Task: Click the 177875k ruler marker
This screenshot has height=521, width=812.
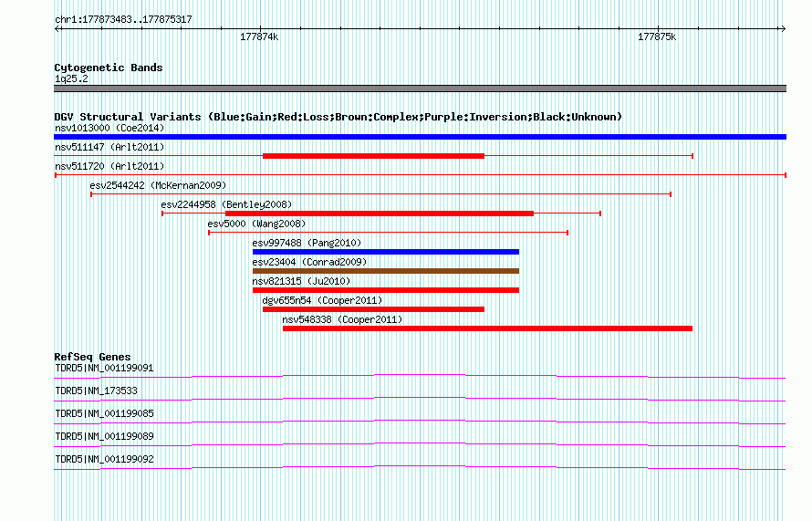Action: click(657, 37)
